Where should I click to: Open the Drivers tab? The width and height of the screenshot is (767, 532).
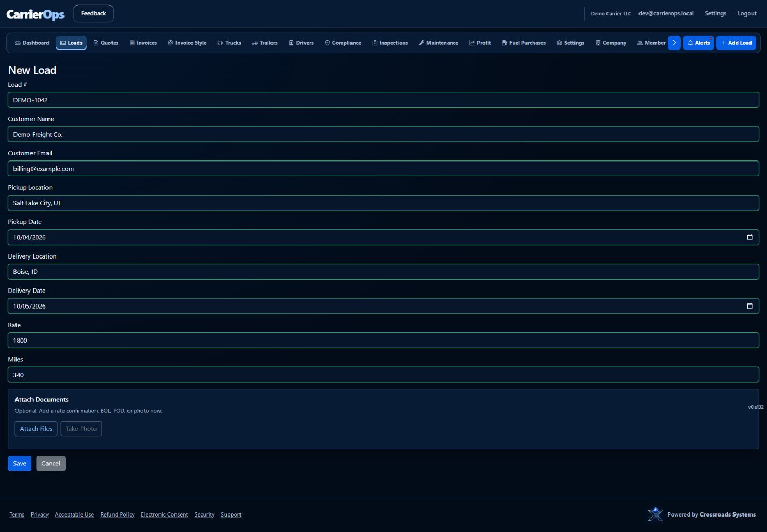tap(301, 43)
